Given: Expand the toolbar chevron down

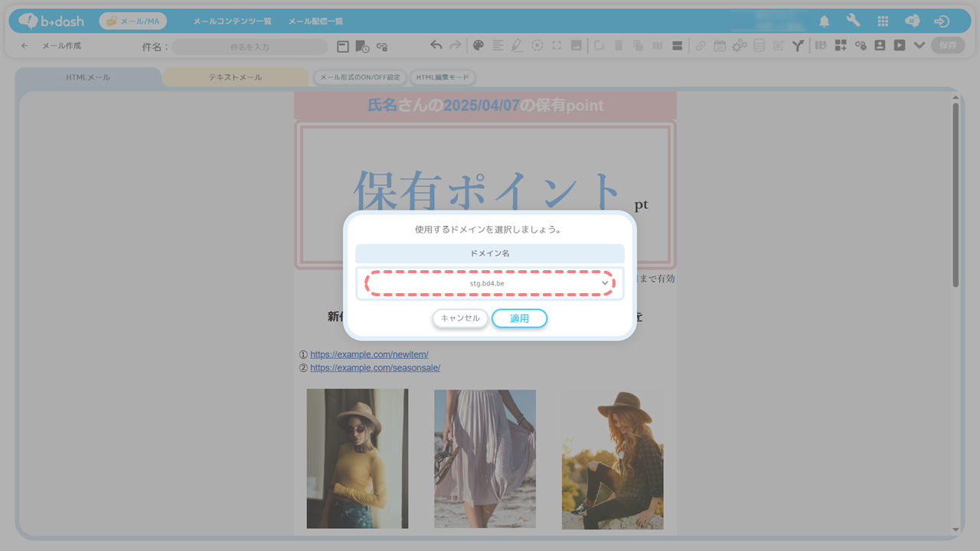Looking at the screenshot, I should click(x=920, y=46).
